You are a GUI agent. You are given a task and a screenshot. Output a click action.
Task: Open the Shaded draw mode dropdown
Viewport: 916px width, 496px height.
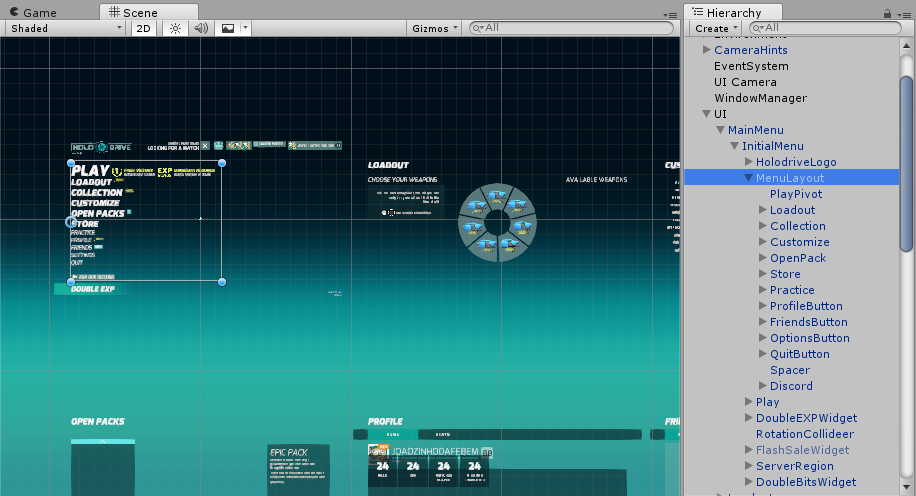(65, 28)
